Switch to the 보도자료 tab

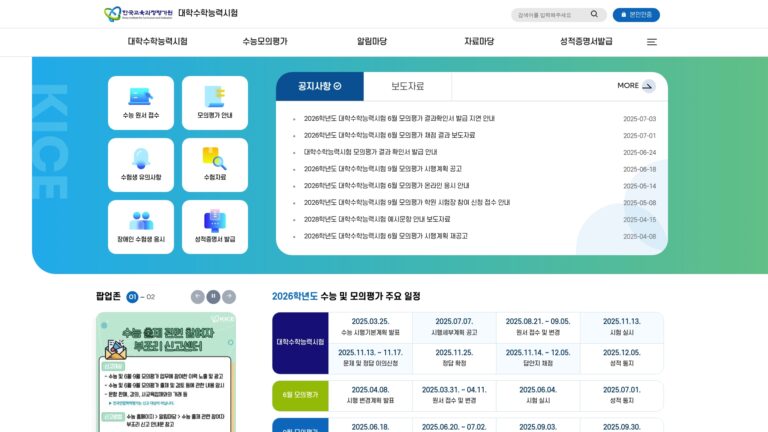coord(408,86)
